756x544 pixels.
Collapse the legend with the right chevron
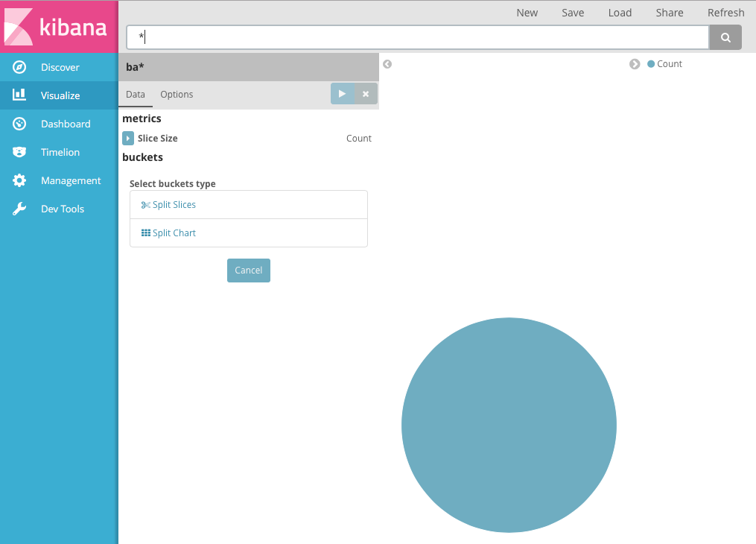pyautogui.click(x=635, y=64)
